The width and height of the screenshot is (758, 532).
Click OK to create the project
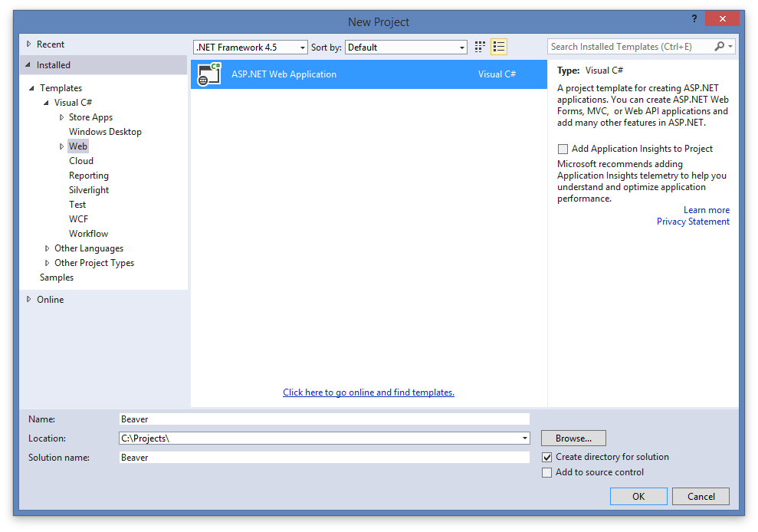coord(638,496)
